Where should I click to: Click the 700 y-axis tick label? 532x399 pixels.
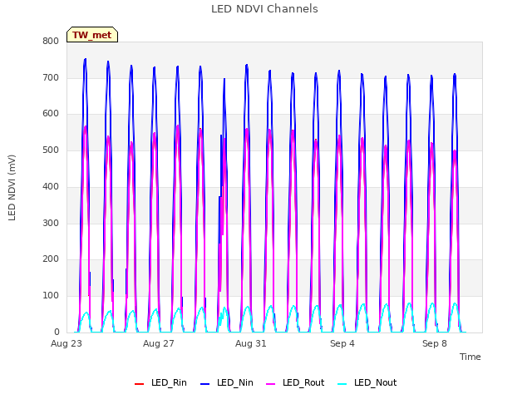pos(51,77)
